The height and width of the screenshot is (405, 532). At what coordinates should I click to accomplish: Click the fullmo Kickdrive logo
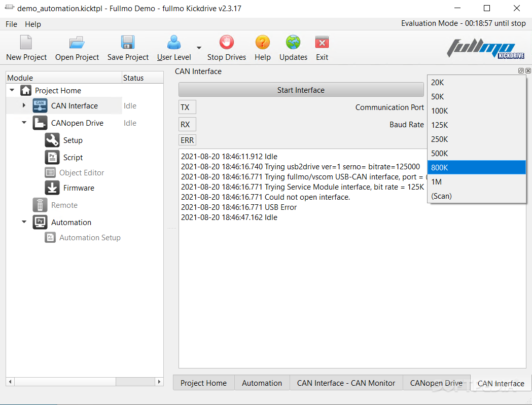point(486,49)
